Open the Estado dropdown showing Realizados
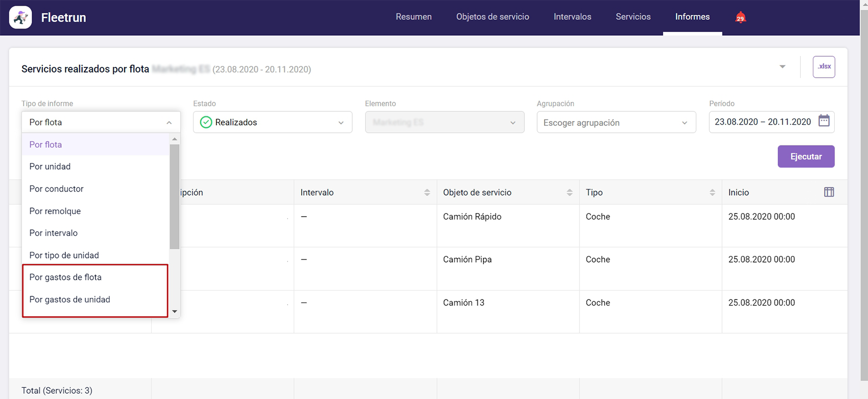This screenshot has width=868, height=399. click(272, 123)
